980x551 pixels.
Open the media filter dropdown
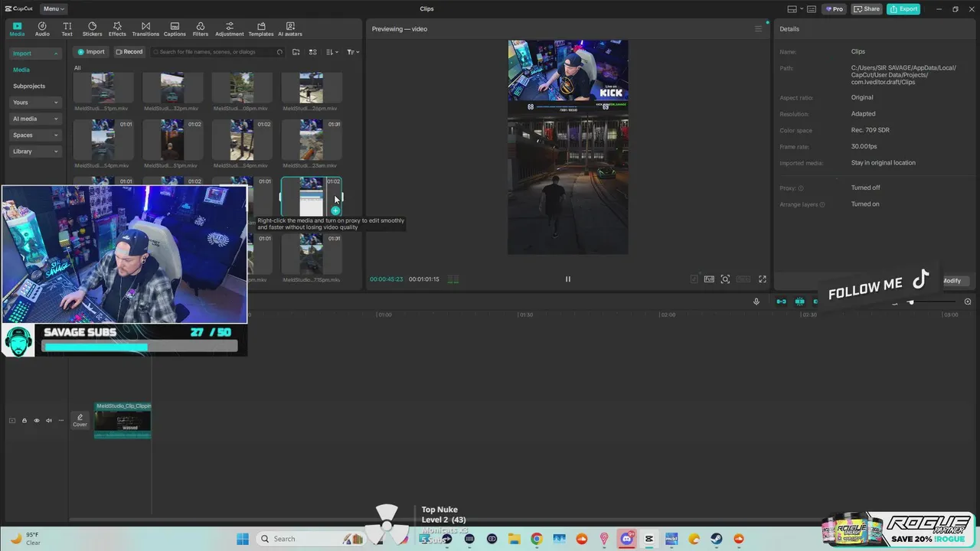coord(353,52)
